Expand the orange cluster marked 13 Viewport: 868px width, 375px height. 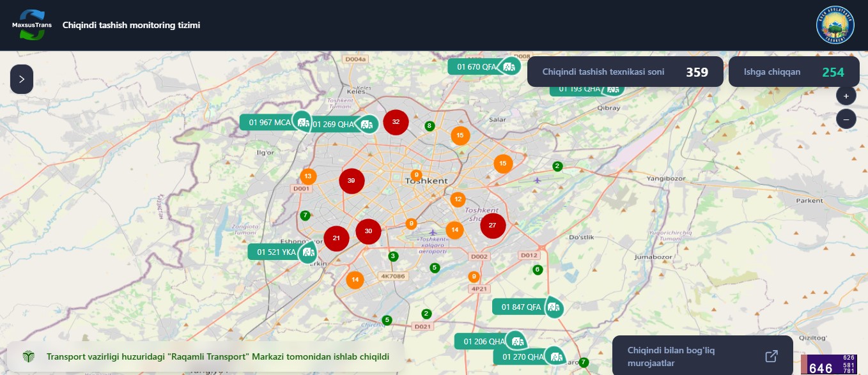[x=308, y=176]
